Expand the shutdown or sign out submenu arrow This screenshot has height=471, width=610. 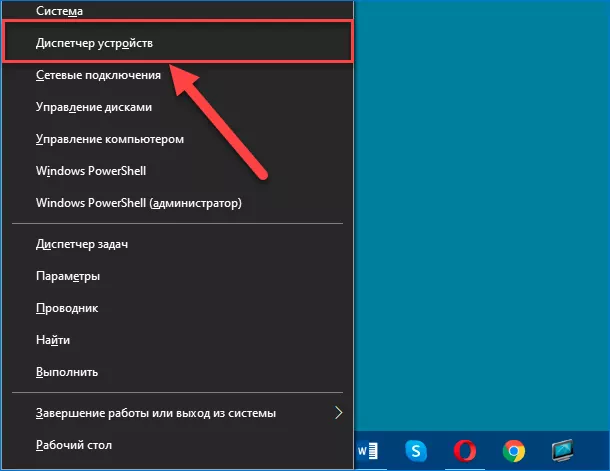(338, 412)
